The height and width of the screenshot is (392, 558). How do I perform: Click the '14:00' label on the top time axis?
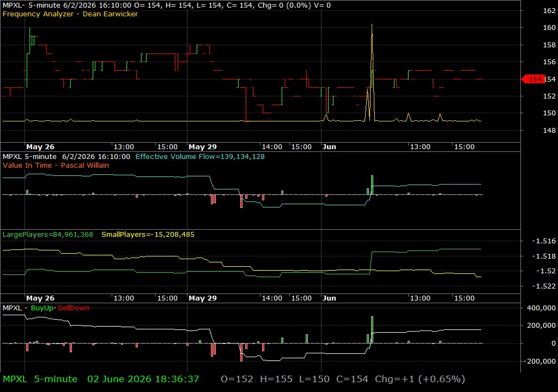[272, 146]
